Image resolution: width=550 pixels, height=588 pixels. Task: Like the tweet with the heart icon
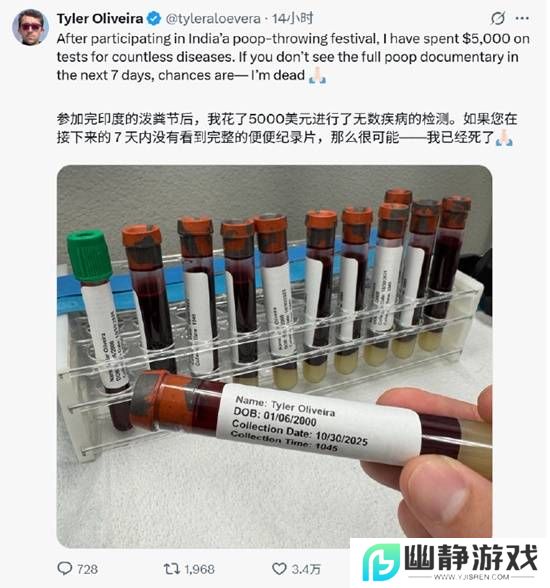(279, 568)
